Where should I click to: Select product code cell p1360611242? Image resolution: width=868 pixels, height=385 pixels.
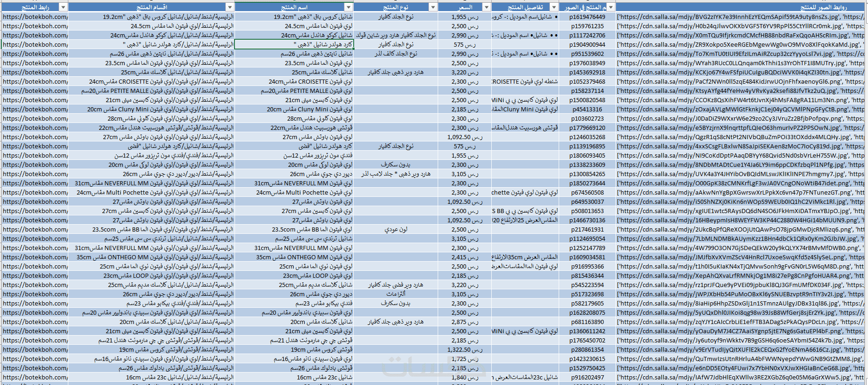(587, 331)
